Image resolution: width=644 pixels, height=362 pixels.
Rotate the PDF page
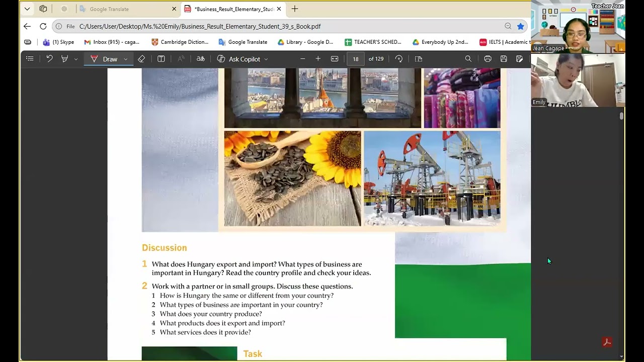pos(399,59)
